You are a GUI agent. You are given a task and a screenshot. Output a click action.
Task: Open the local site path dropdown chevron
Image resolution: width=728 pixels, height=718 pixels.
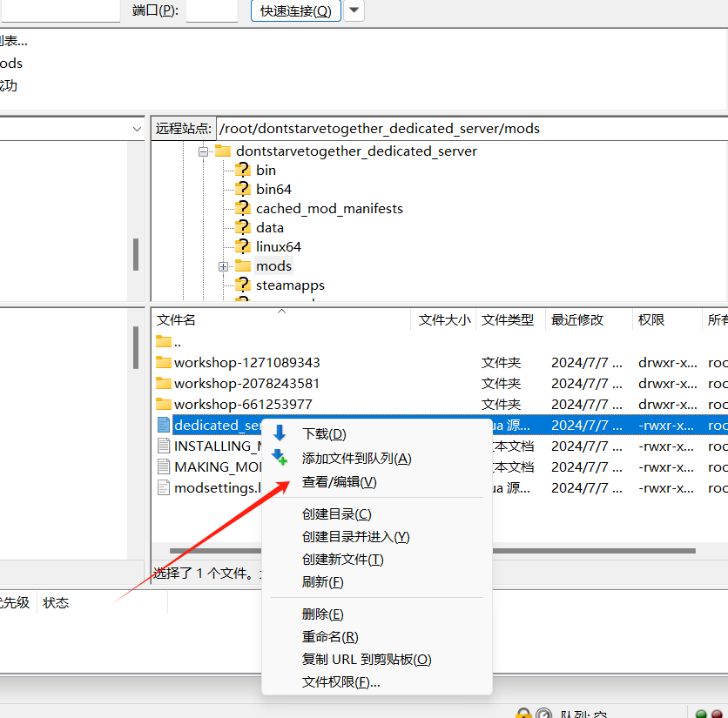coord(137,129)
